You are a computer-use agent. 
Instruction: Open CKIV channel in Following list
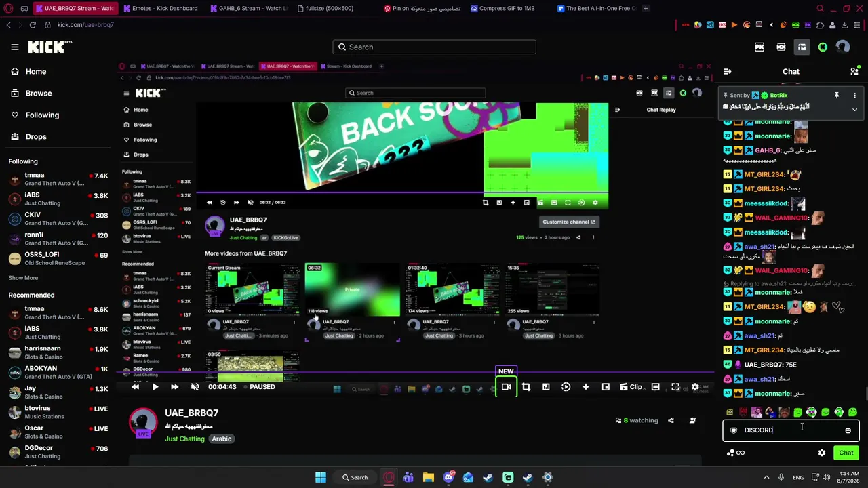point(58,219)
